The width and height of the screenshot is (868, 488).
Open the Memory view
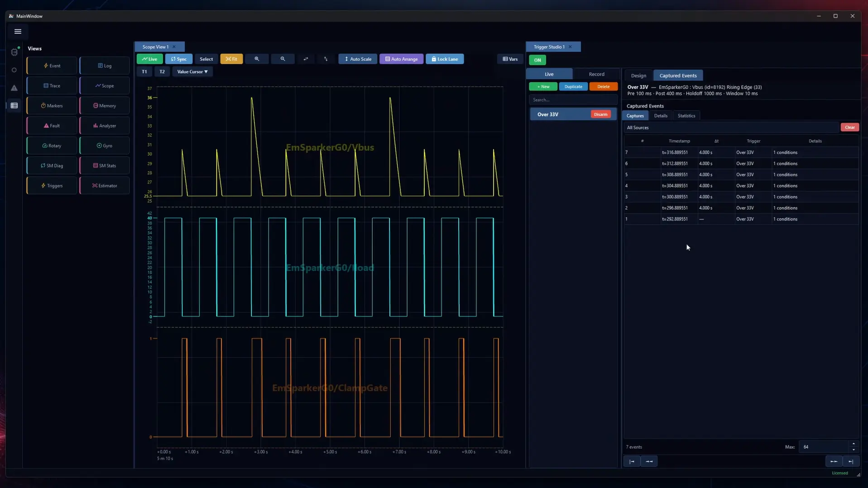pyautogui.click(x=105, y=105)
